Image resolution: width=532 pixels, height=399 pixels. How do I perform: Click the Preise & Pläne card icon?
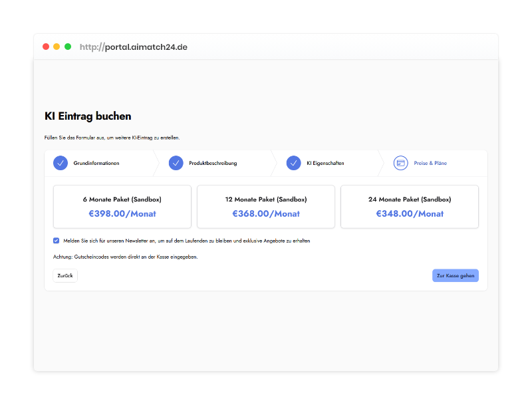(x=400, y=163)
